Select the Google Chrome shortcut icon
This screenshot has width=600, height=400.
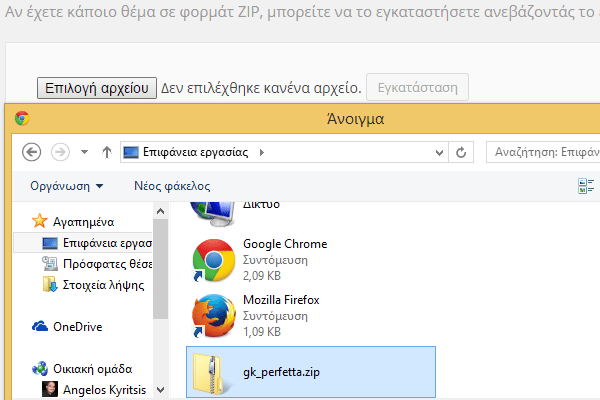click(214, 260)
